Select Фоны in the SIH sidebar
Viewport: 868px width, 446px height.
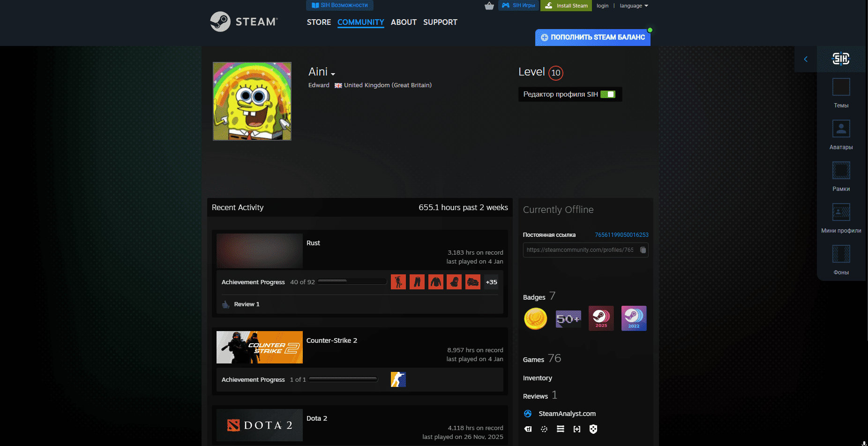coord(841,253)
